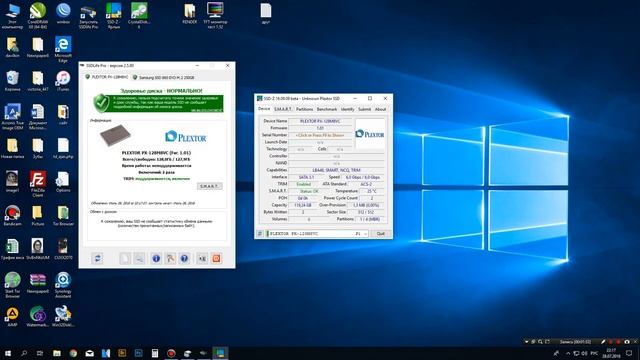
Task: Click the language icon in SSDLife toolbar
Action: [x=202, y=258]
